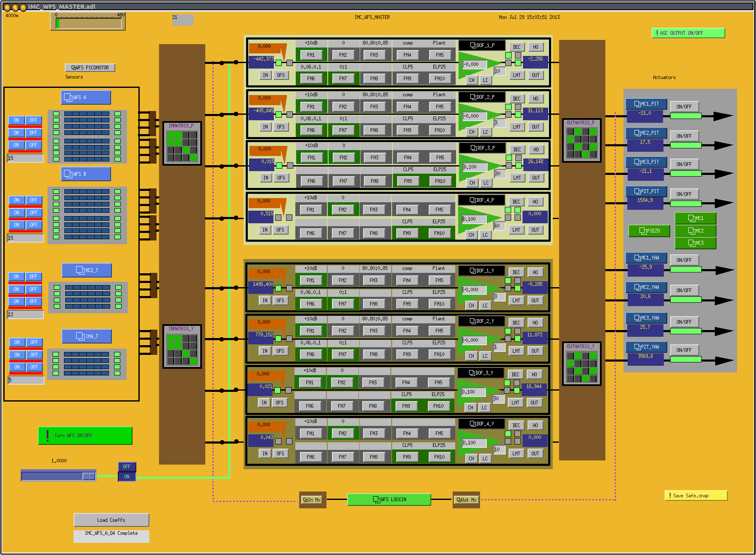Edit the DOF_3_P gain field 0.100
756x555 pixels.
(x=475, y=167)
